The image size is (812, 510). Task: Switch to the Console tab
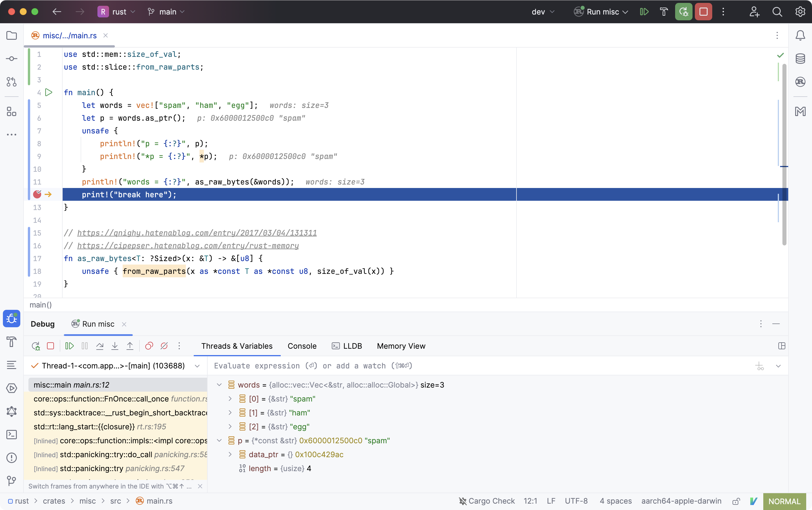(302, 346)
